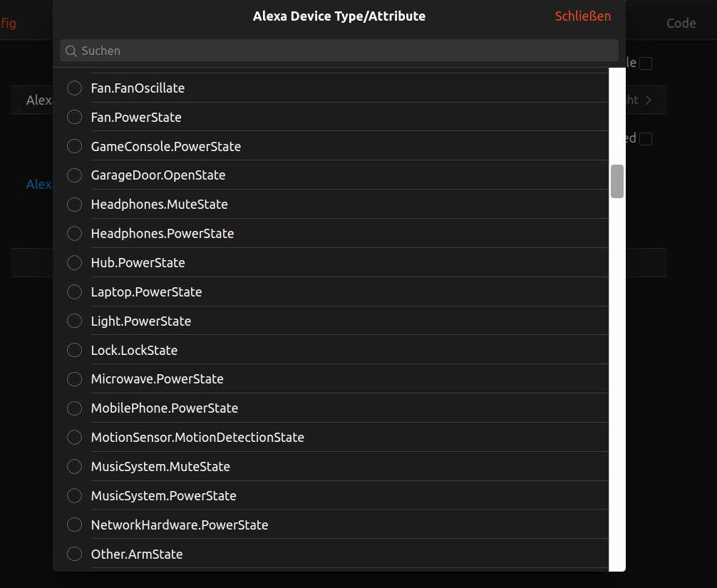Select GameConsole.PowerState radio option
717x588 pixels.
coord(74,147)
